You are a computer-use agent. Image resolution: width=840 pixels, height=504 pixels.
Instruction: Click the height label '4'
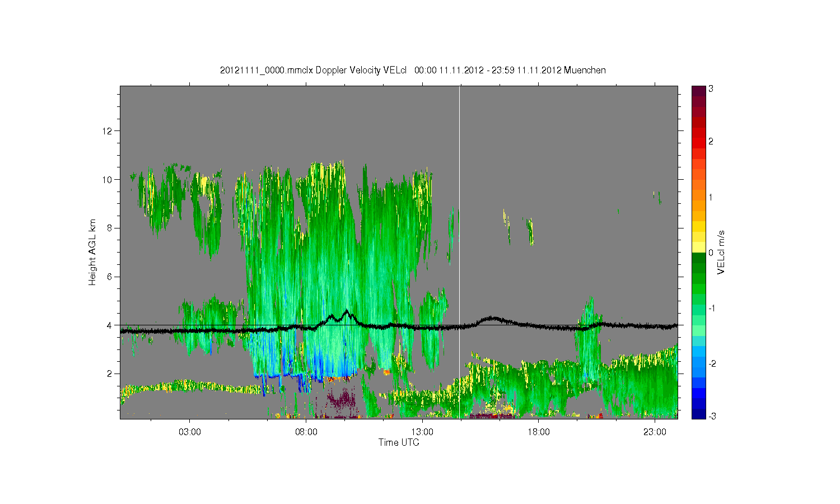(110, 325)
